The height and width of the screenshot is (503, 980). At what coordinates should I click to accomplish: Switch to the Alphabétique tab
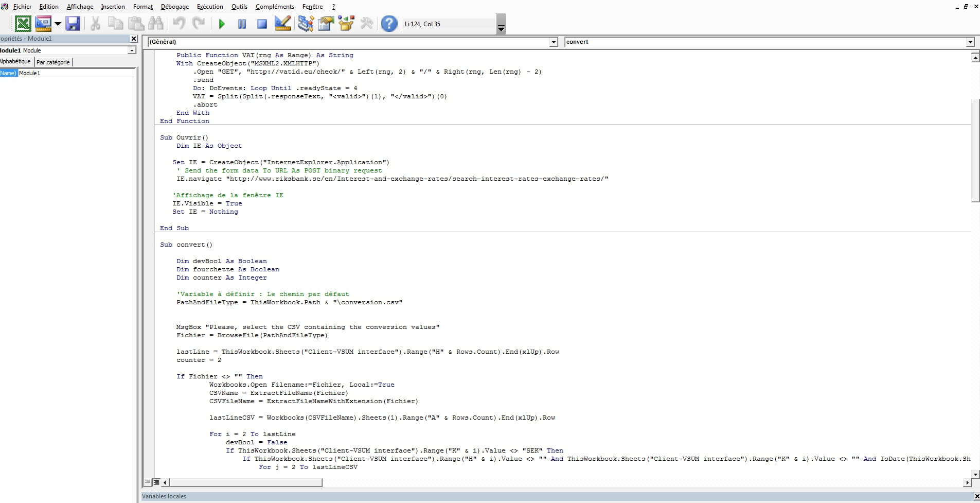pos(15,61)
